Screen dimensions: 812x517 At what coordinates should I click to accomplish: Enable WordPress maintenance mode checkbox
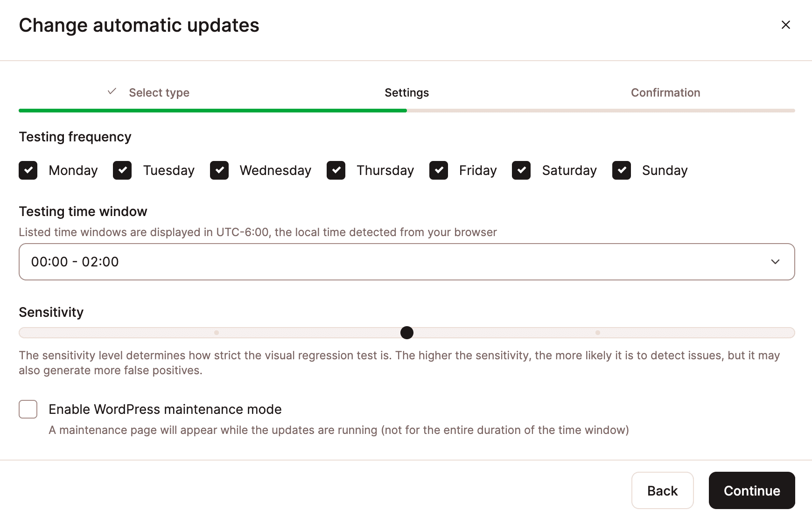[28, 409]
